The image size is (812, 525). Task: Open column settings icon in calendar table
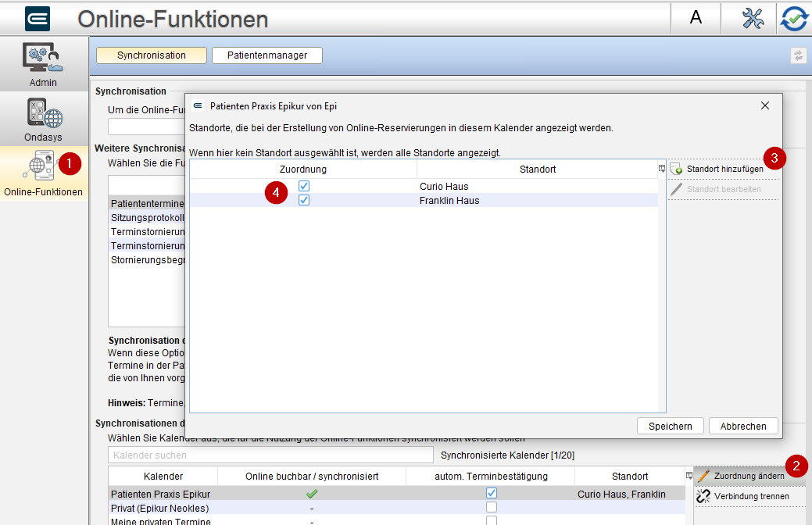tap(689, 475)
